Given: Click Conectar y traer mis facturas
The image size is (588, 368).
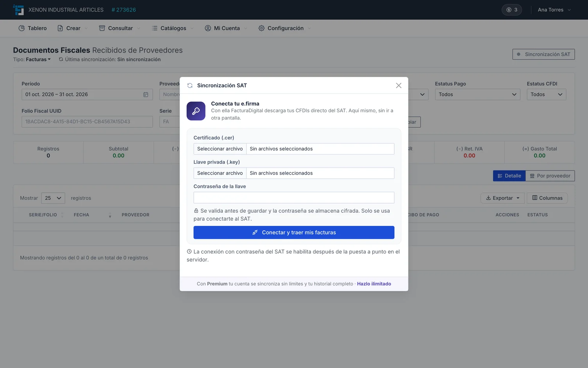Looking at the screenshot, I should (294, 233).
